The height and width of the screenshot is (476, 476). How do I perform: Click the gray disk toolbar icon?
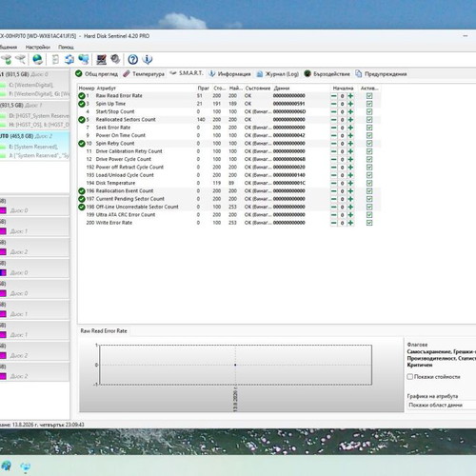pyautogui.click(x=115, y=59)
